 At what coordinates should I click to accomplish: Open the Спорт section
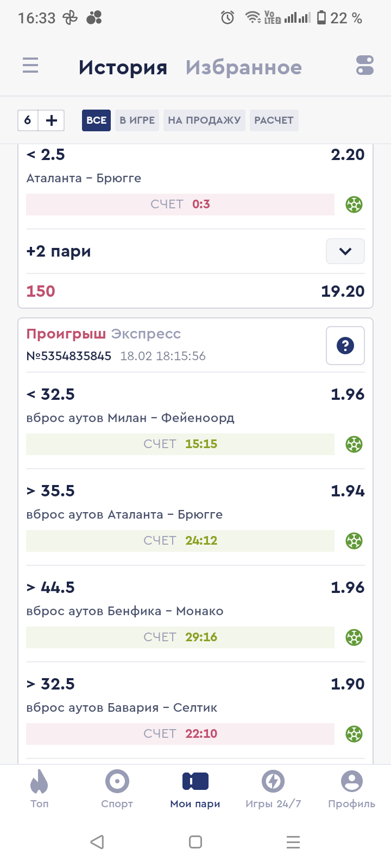pyautogui.click(x=117, y=789)
